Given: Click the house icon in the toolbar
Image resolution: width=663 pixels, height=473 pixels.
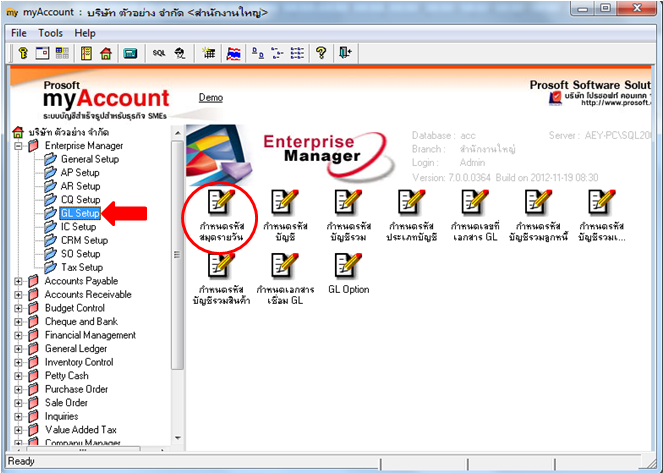Looking at the screenshot, I should coord(106,53).
